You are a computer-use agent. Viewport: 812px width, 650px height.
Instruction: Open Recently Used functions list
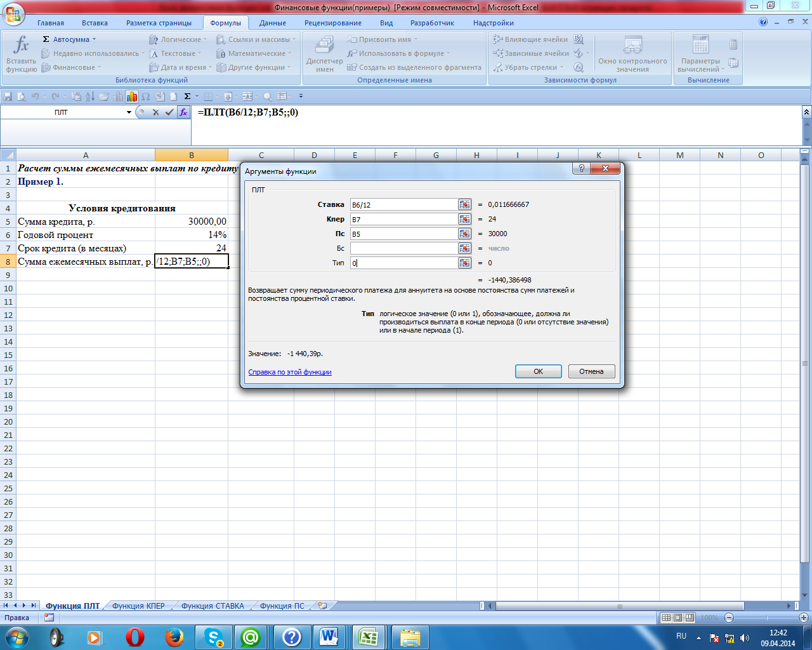click(x=93, y=53)
